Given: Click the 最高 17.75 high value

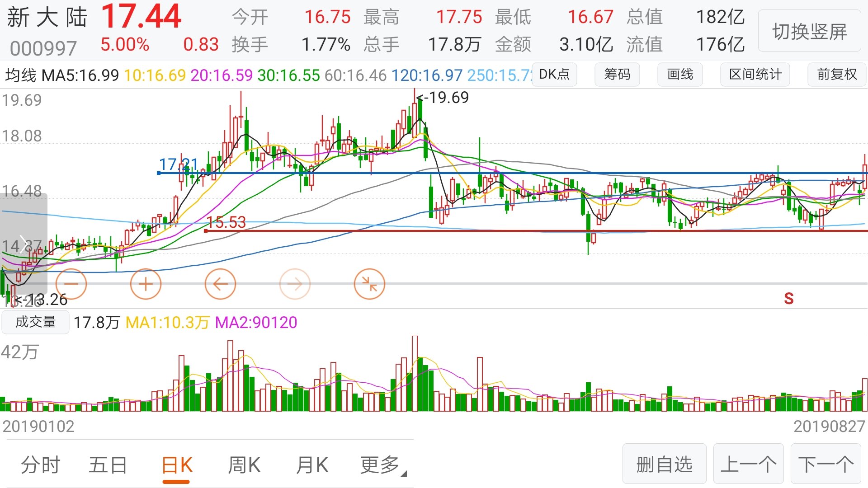Looking at the screenshot, I should coord(459,17).
